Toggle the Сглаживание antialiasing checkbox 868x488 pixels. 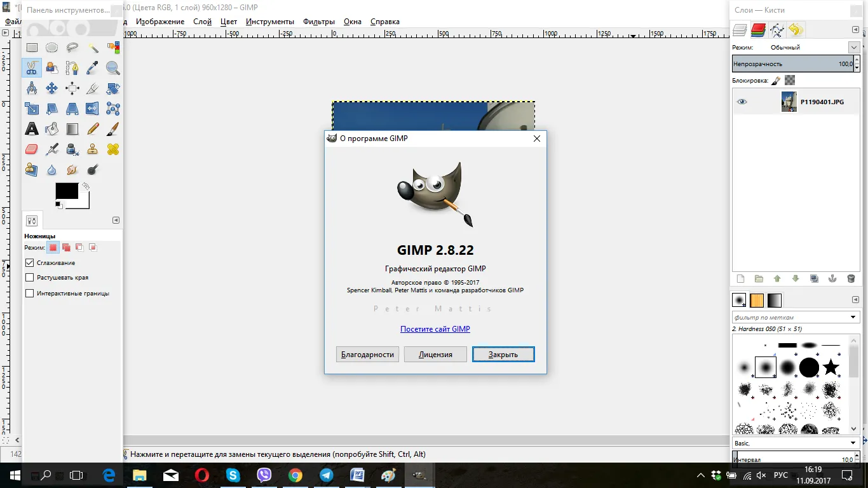coord(29,262)
